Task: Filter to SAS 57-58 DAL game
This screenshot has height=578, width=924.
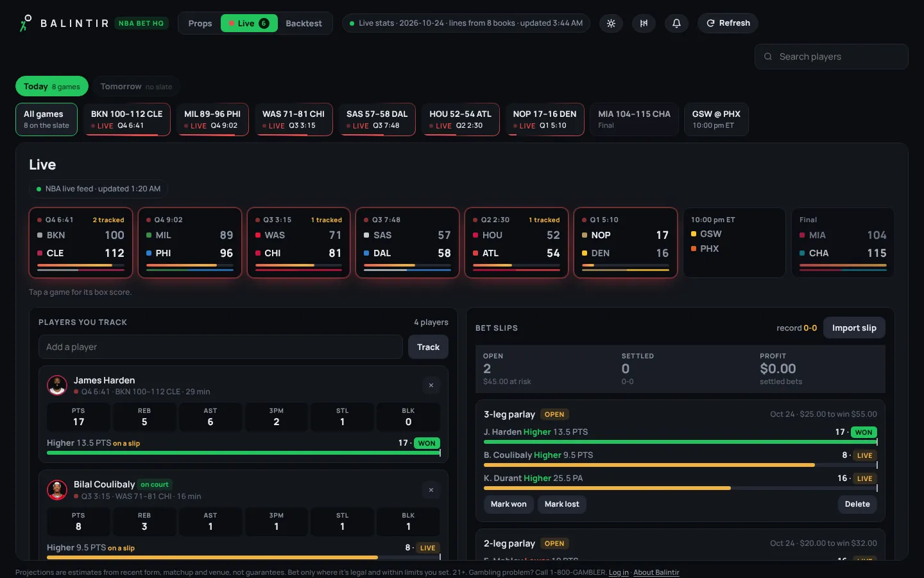Action: (x=377, y=119)
